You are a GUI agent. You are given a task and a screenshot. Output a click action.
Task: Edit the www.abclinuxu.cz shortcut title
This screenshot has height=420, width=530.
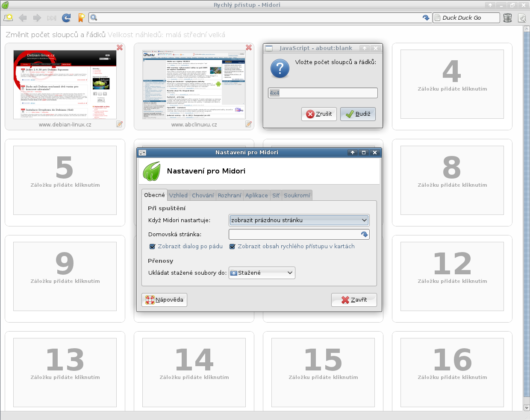(x=249, y=124)
